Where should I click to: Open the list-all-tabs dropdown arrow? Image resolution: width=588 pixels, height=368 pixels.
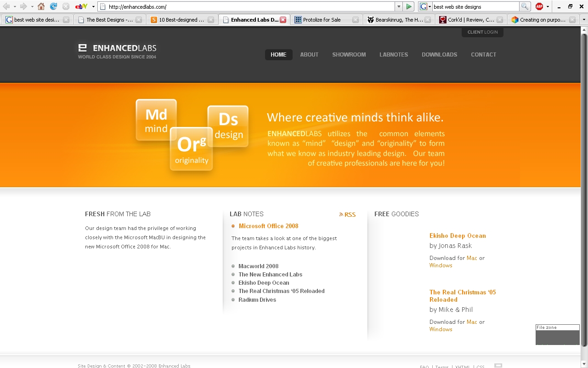584,20
